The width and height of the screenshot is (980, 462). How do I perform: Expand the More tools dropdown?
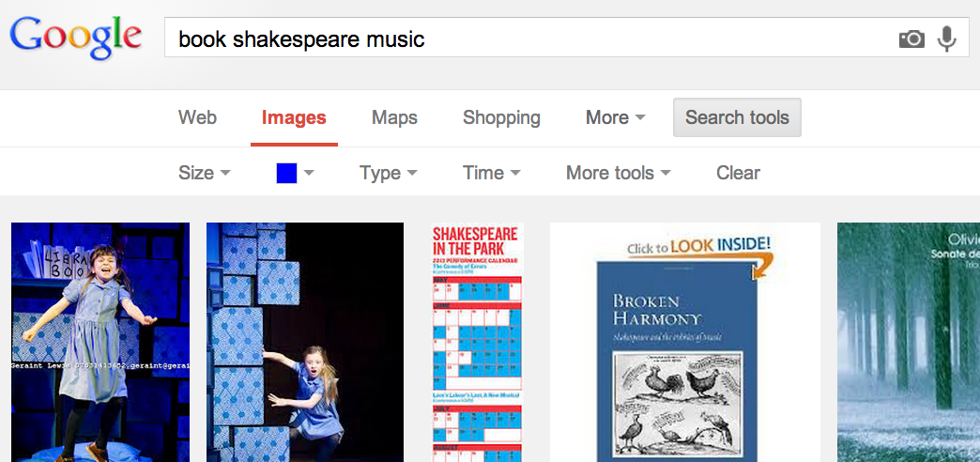618,173
